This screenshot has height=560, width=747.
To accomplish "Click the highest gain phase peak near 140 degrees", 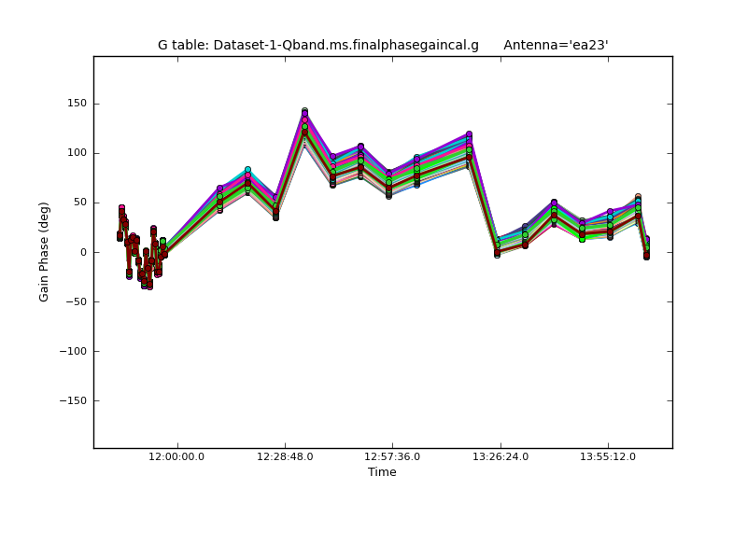I will (304, 114).
